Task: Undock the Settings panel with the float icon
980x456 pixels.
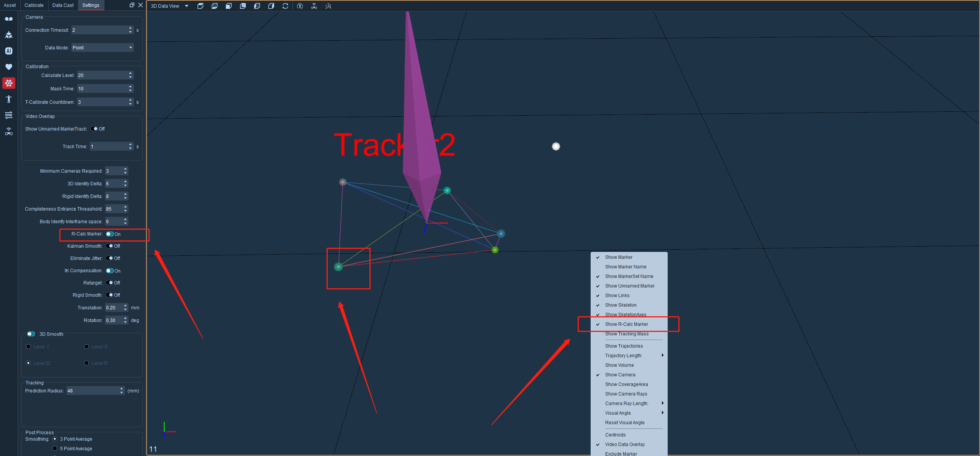Action: click(132, 5)
